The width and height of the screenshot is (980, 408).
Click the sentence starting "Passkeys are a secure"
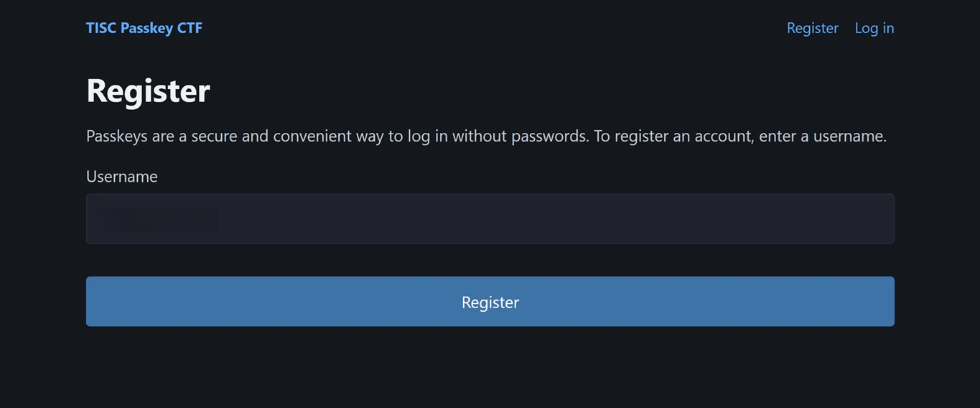pos(486,136)
